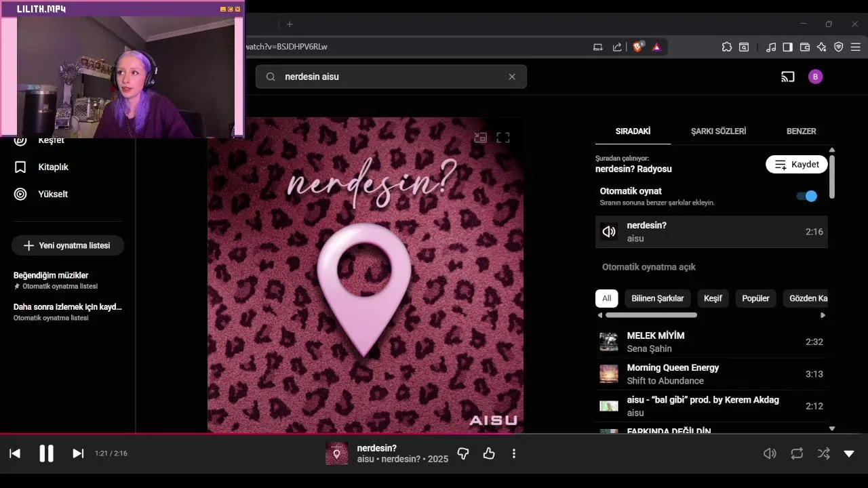Click the search magnifier icon
868x488 pixels.
click(271, 77)
